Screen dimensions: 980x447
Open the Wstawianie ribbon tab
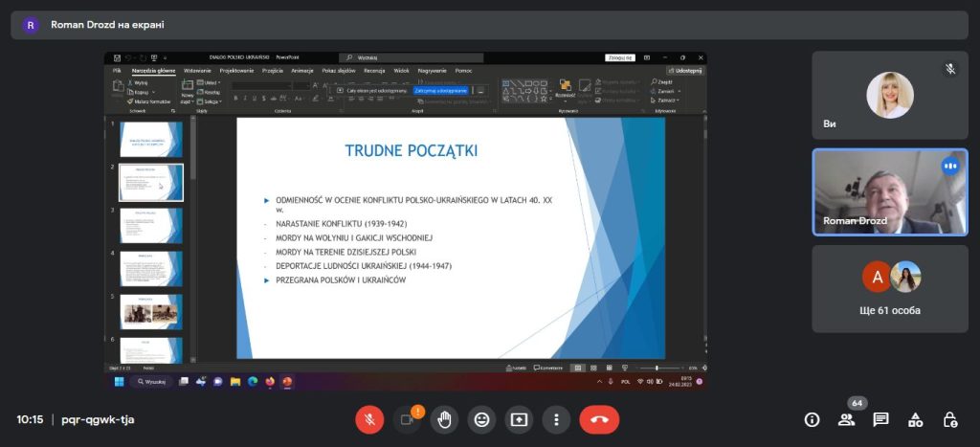tap(197, 71)
